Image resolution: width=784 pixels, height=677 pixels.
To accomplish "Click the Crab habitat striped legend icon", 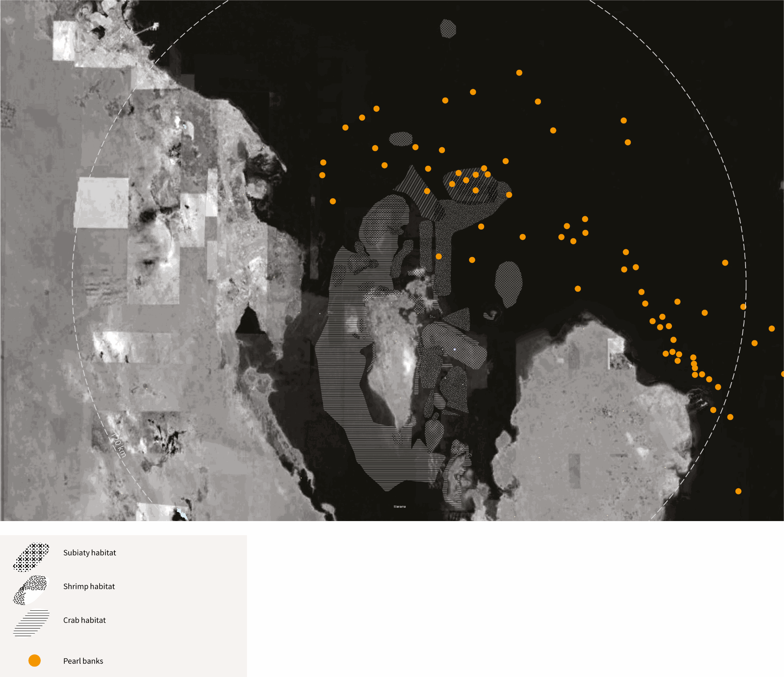I will pos(31,623).
